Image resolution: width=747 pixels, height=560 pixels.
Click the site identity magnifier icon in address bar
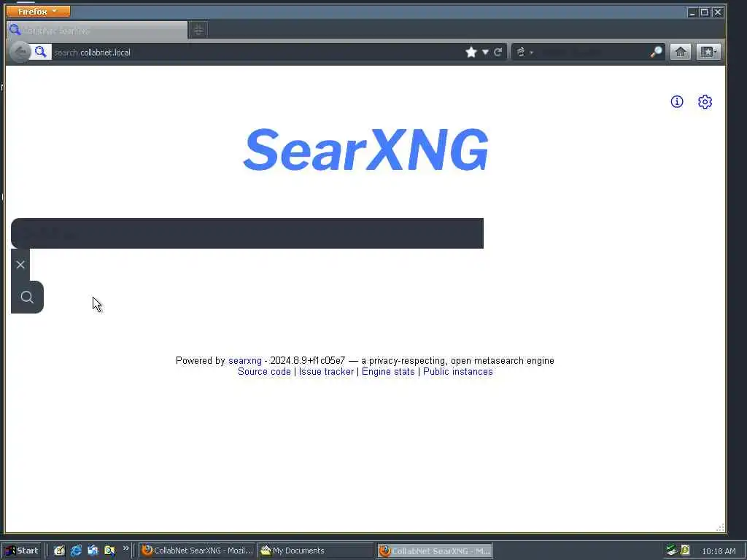pos(41,52)
